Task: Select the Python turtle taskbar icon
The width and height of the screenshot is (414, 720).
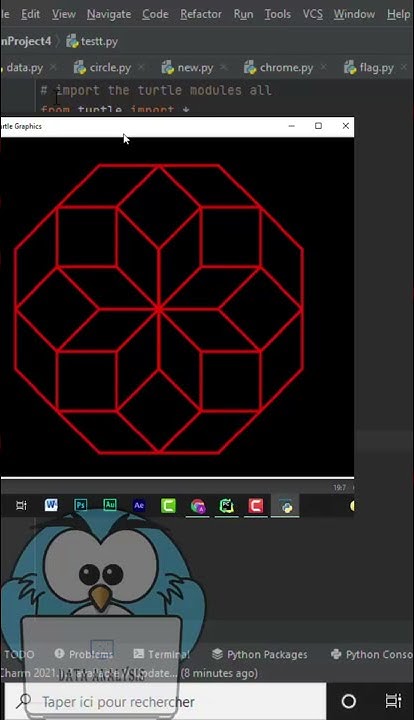Action: coord(285,506)
